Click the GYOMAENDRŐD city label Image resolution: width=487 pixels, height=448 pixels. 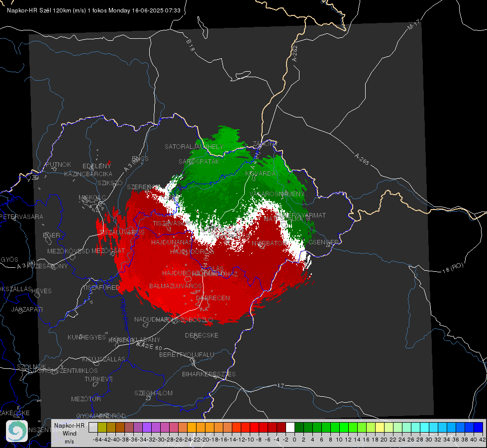pos(101,416)
